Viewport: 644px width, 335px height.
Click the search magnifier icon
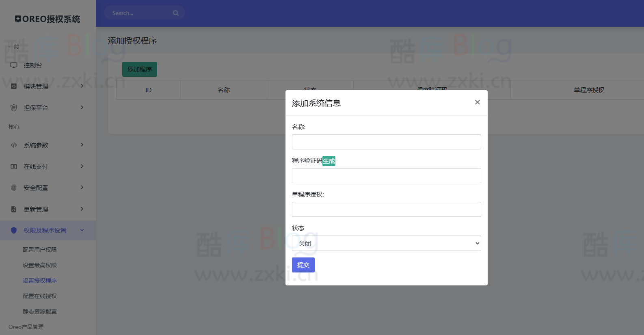176,13
